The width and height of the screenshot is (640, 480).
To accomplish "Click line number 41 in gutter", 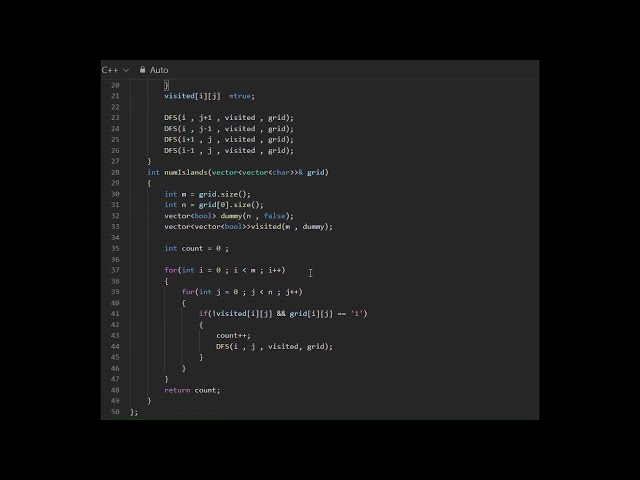I will point(115,314).
